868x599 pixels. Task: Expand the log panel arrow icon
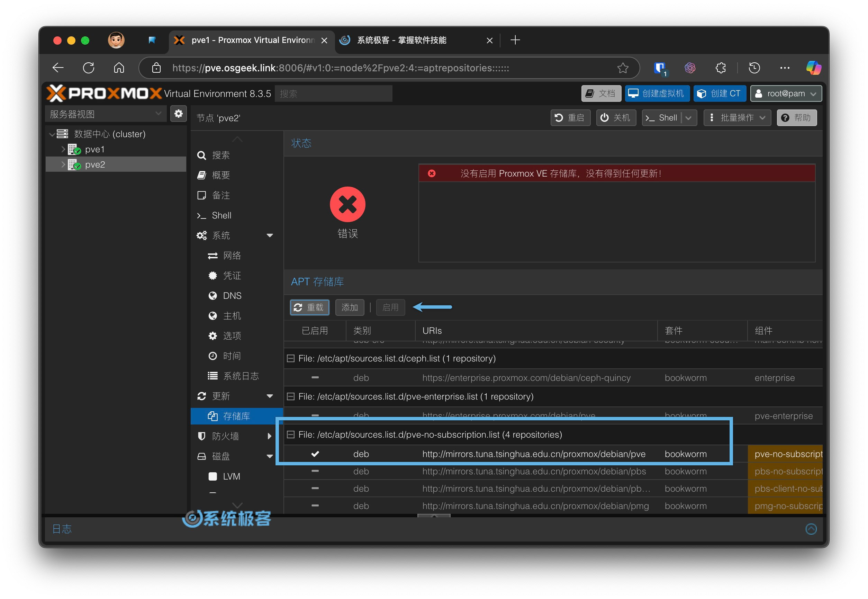tap(811, 529)
